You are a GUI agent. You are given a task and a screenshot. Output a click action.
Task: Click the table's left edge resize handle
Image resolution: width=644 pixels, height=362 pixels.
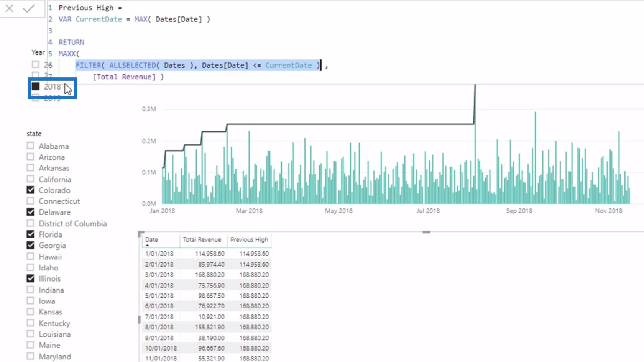[139, 319]
